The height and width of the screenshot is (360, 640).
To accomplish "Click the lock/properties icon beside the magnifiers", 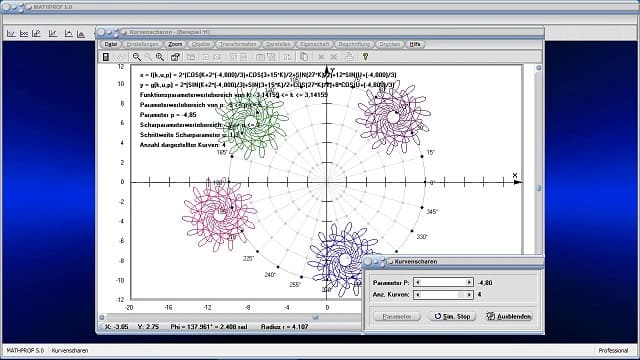I will pos(175,57).
